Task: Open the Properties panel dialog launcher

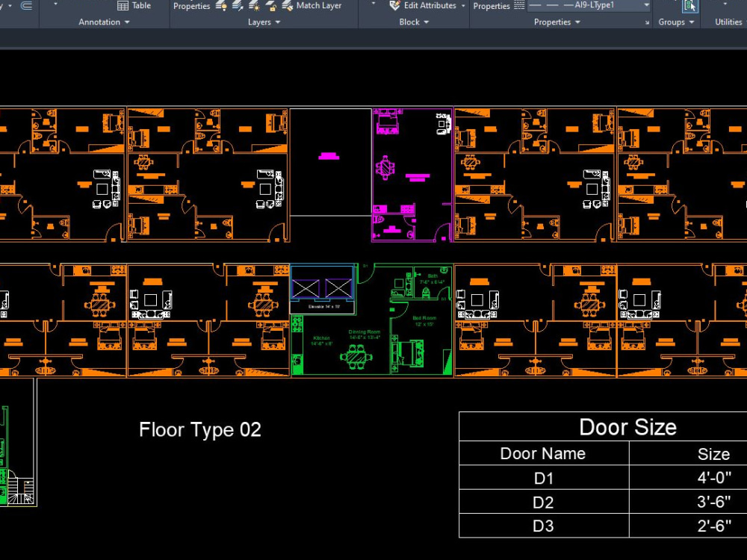Action: tap(647, 22)
